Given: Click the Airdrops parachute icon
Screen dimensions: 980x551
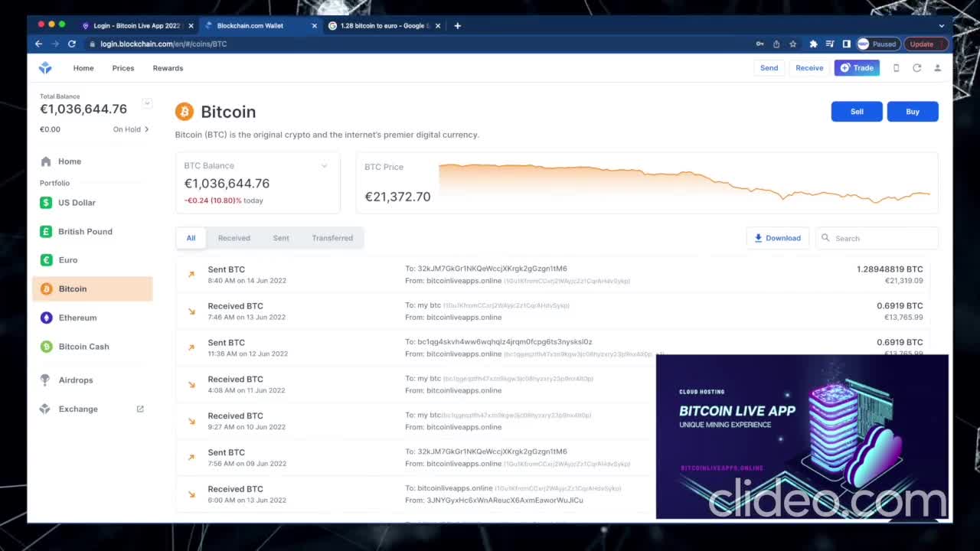Looking at the screenshot, I should 45,380.
